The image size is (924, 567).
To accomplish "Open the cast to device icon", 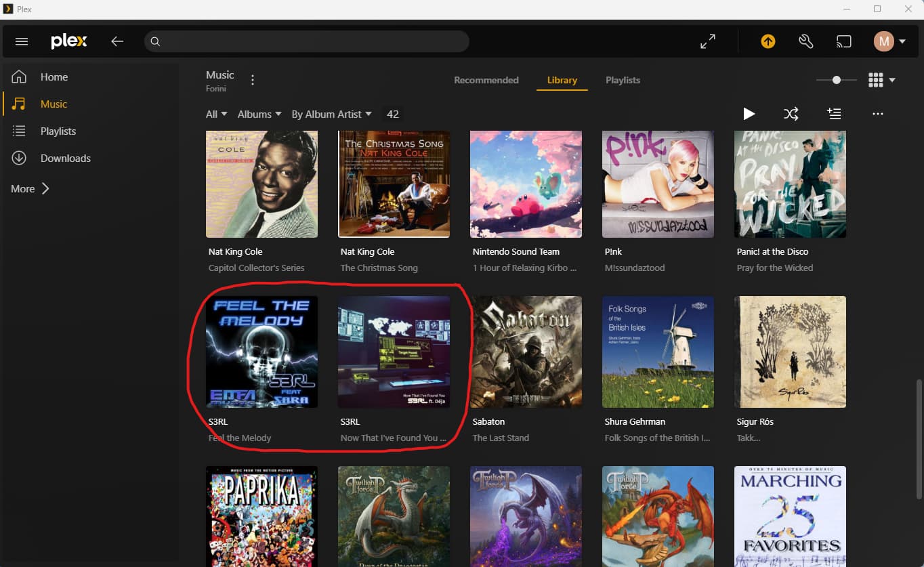I will pos(843,41).
